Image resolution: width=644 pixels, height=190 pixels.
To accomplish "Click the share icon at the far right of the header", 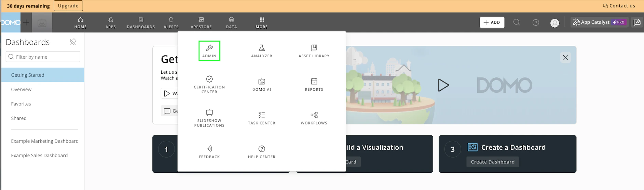I will coord(637,22).
